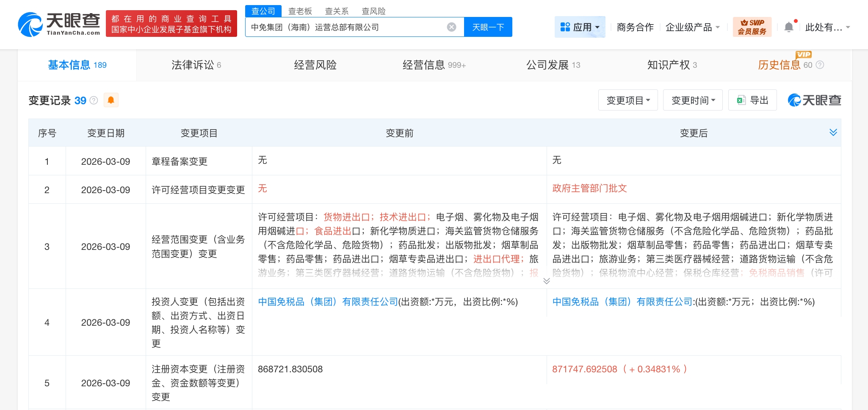Open 中国免税品 company link in 变更前 column

pos(328,302)
